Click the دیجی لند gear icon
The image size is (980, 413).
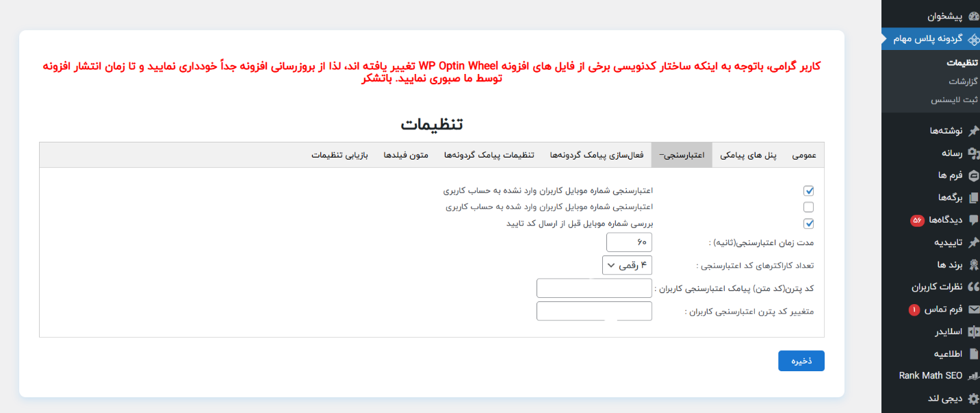(x=973, y=399)
